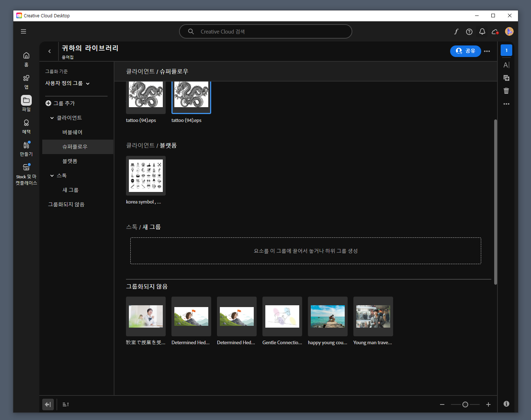Screen dimensions: 531x420
Task: Select the Gentle Connection thumbnail
Action: point(282,316)
